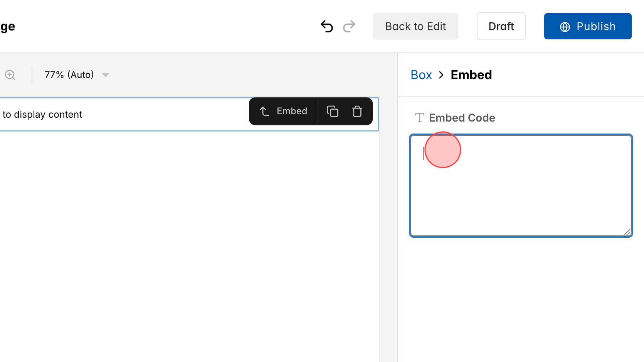Open the 77% zoom level dropdown

point(69,74)
